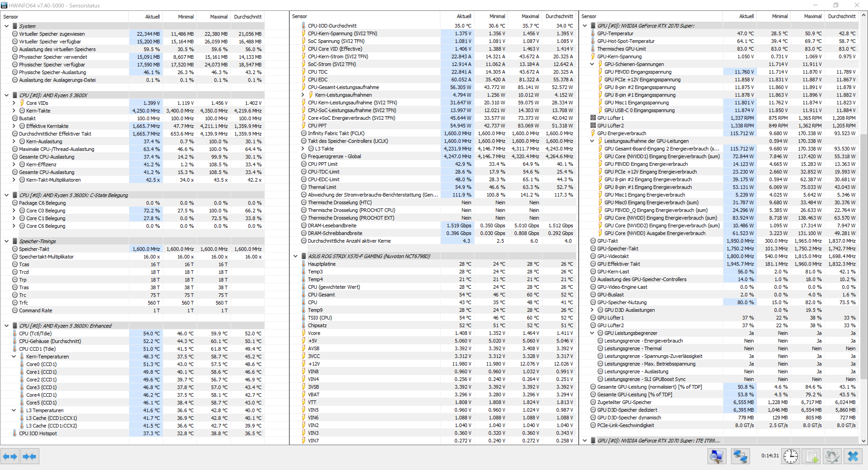Click the 0:14:31 elapsed timer text

770,456
